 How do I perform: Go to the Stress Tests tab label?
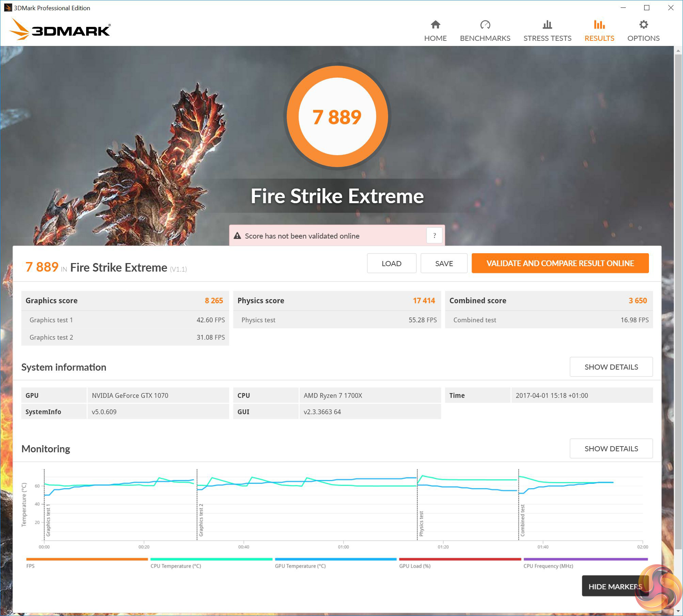point(547,38)
